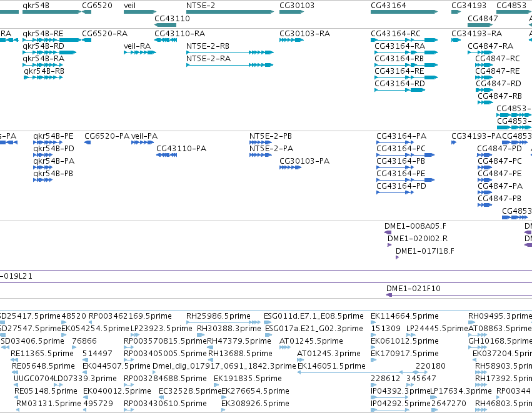Open EST EK146051.5prime
The image size is (532, 413).
(x=331, y=366)
